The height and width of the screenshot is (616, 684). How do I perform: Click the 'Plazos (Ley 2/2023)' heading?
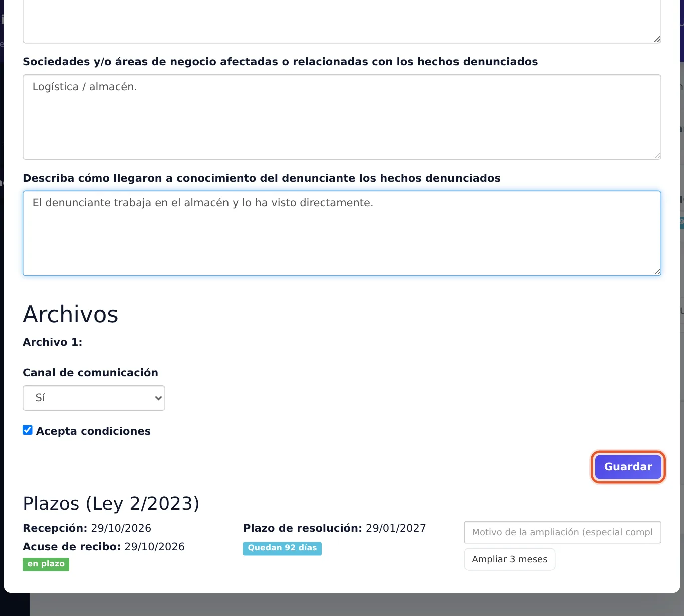(111, 503)
